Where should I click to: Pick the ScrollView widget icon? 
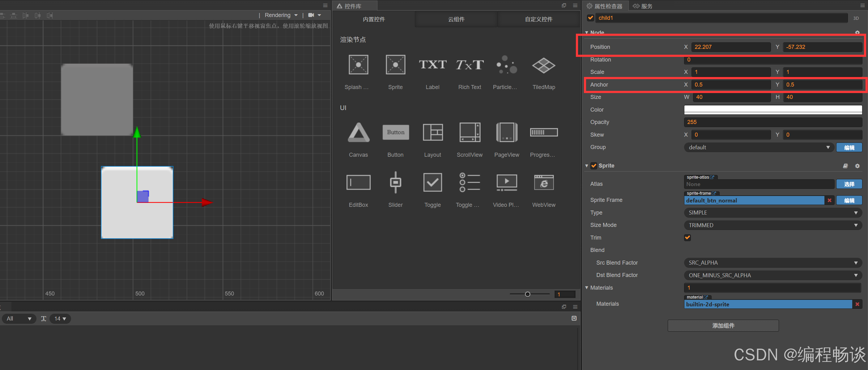pyautogui.click(x=469, y=132)
